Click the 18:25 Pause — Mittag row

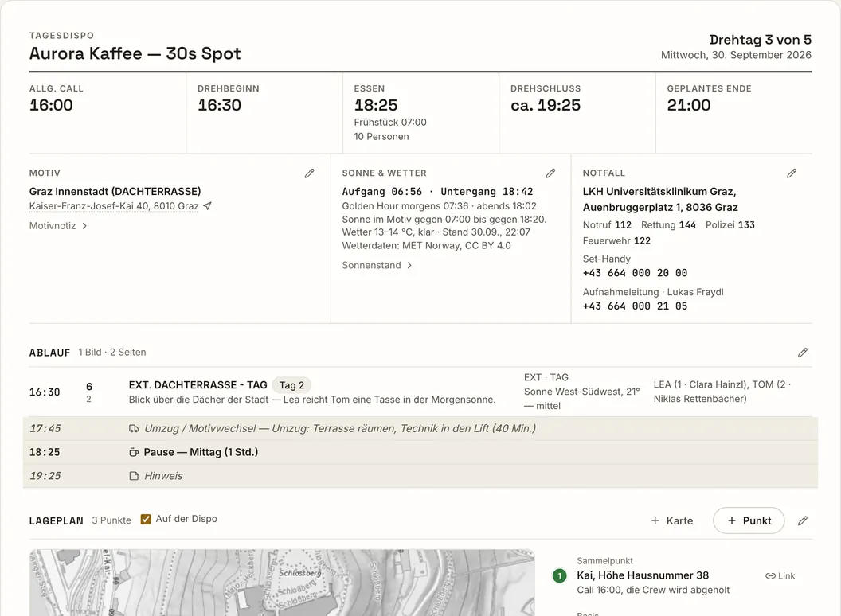[x=420, y=452]
